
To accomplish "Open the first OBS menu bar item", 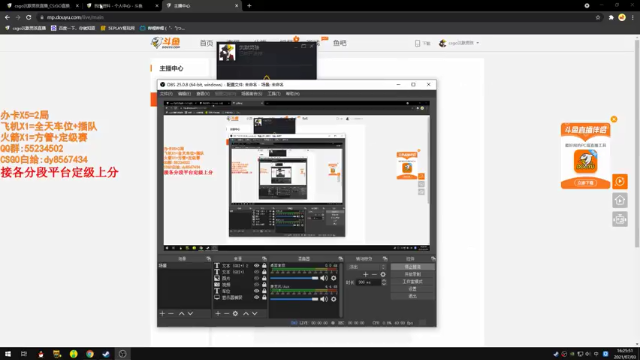I will click(166, 94).
